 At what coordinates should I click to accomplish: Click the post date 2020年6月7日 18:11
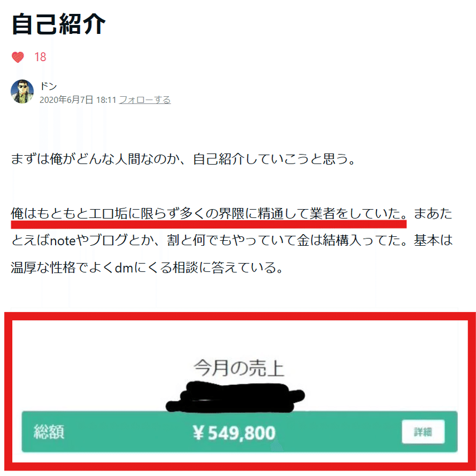tap(78, 100)
